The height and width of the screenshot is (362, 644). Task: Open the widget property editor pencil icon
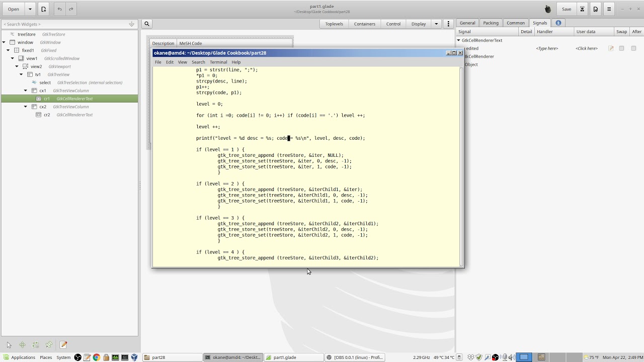click(63, 345)
